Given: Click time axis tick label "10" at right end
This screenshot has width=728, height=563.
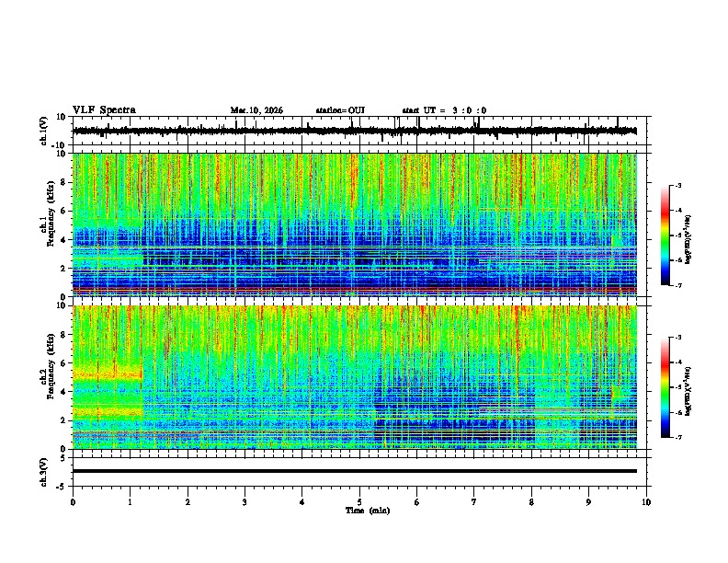Looking at the screenshot, I should pos(646,502).
